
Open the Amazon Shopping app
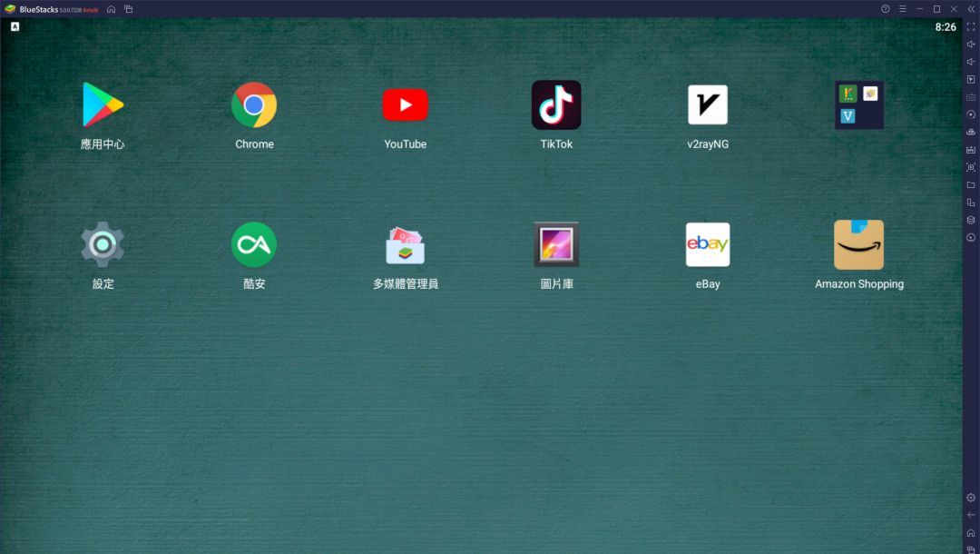coord(858,244)
